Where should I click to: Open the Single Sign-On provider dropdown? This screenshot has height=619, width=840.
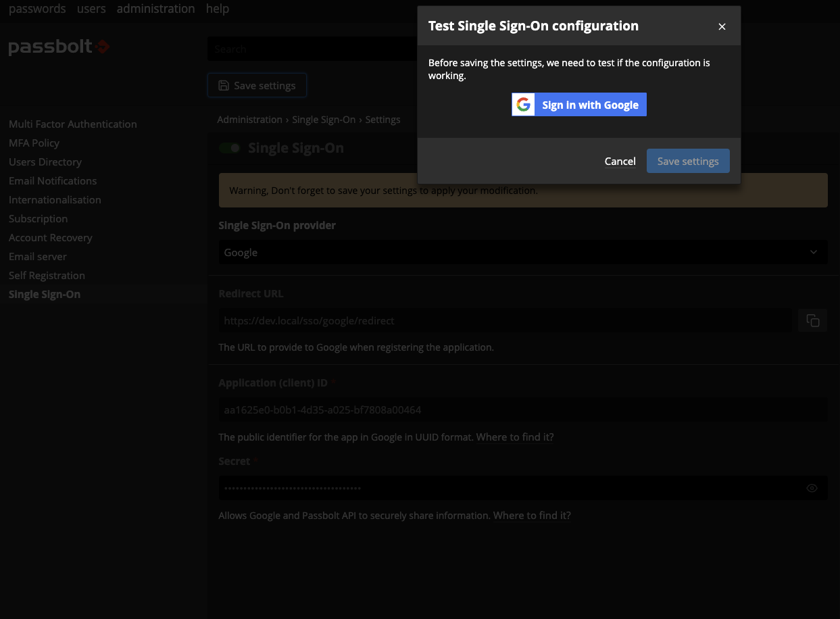[x=523, y=252]
